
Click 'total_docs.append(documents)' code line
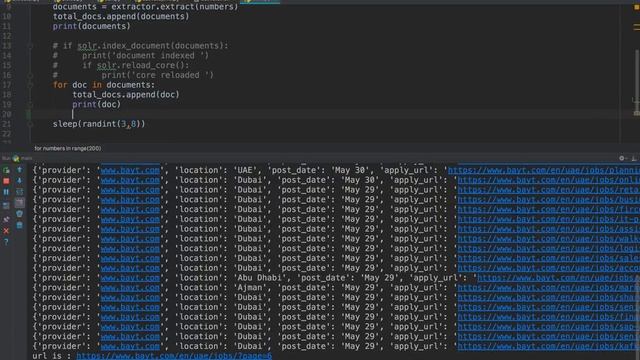121,16
